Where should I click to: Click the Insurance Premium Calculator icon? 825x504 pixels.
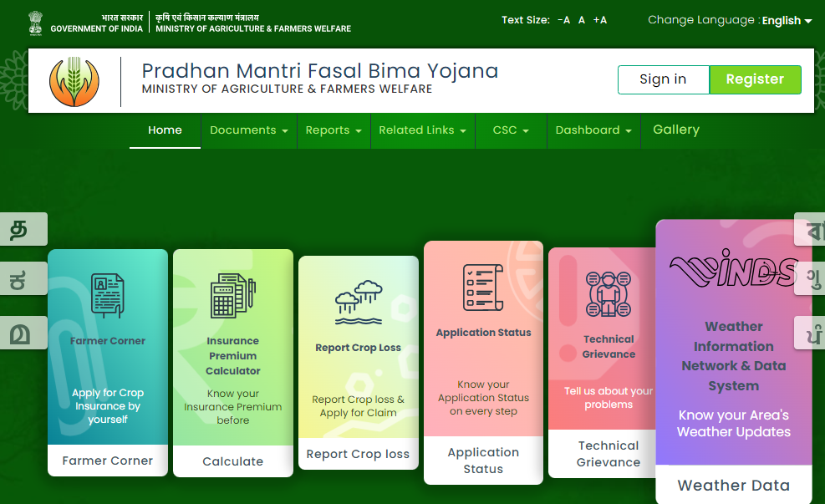pos(233,296)
